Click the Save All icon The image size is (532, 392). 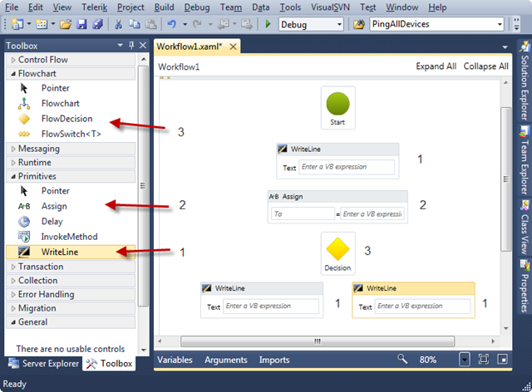[x=98, y=24]
